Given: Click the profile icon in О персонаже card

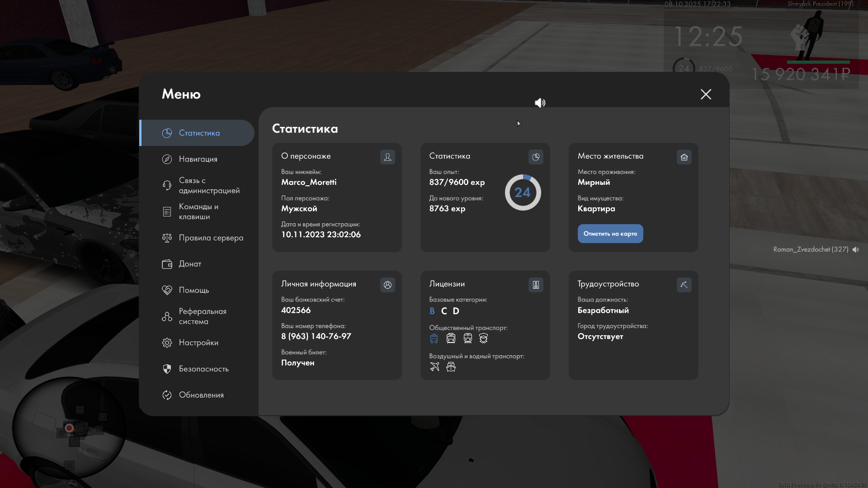Looking at the screenshot, I should 387,157.
